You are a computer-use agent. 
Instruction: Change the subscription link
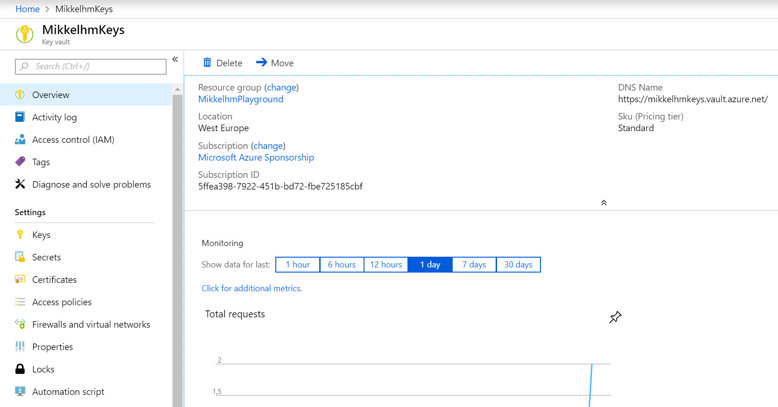click(x=268, y=145)
